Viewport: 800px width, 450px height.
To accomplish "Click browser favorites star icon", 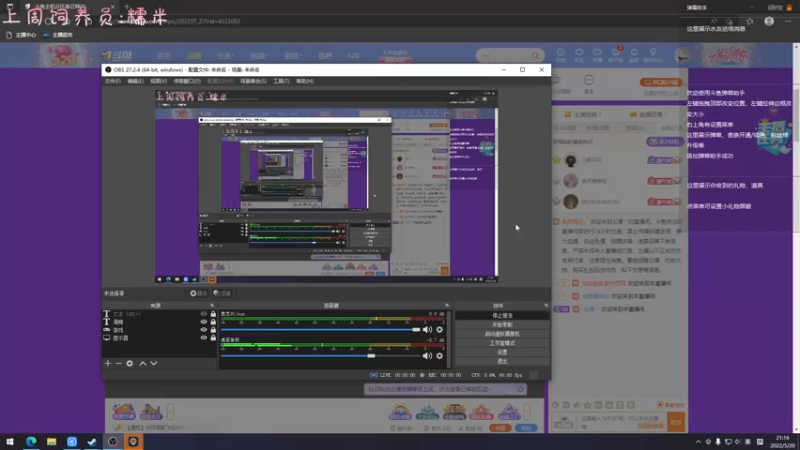I will tap(749, 21).
